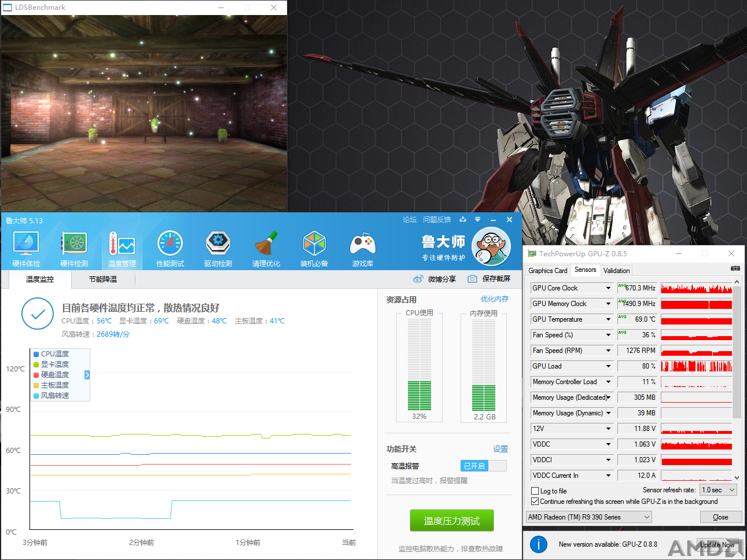Click the 优化内存 optimize memory link

[x=495, y=299]
